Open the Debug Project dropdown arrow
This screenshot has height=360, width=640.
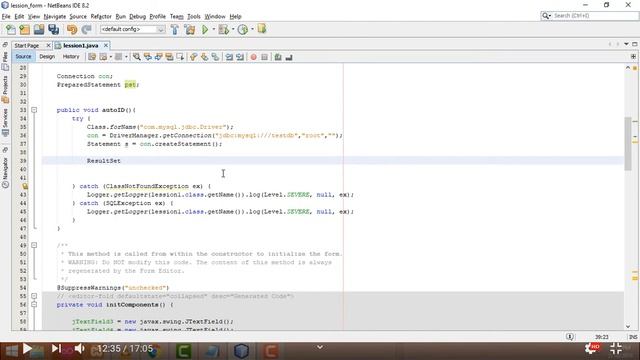click(233, 29)
